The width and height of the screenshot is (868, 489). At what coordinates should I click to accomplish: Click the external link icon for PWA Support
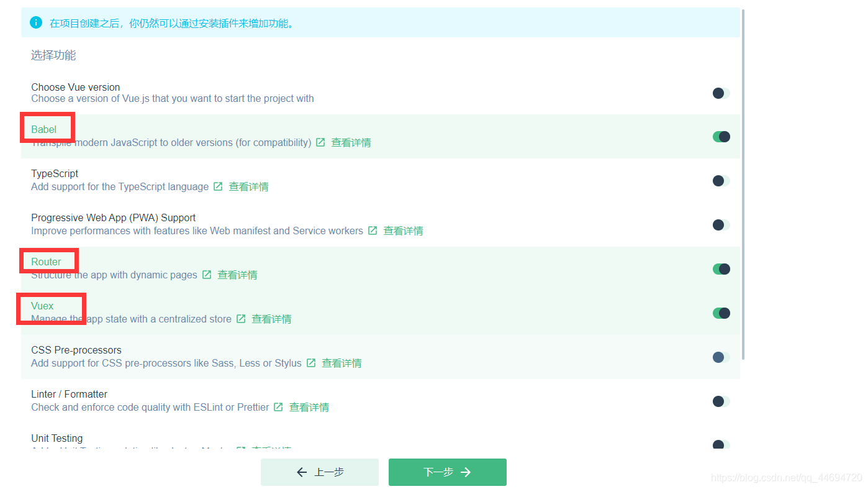tap(373, 231)
